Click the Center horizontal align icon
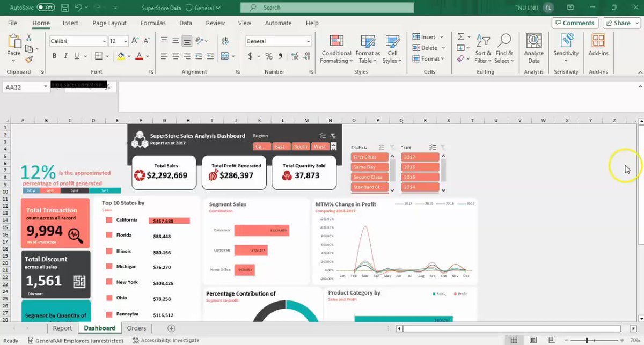Image resolution: width=644 pixels, height=345 pixels. (x=175, y=56)
